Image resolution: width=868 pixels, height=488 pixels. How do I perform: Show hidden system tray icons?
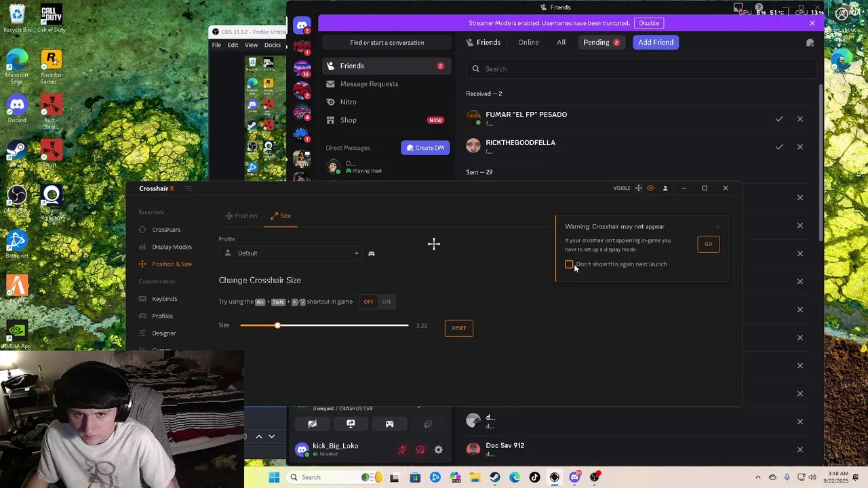click(x=758, y=478)
